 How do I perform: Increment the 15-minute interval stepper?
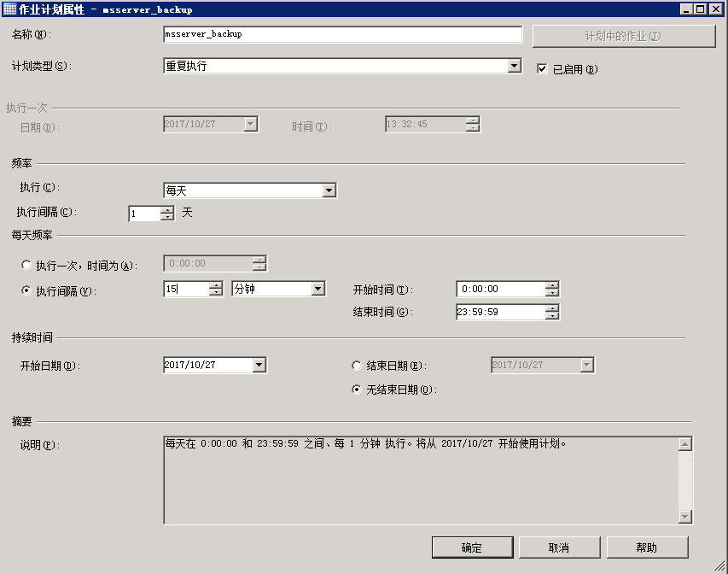(x=216, y=285)
